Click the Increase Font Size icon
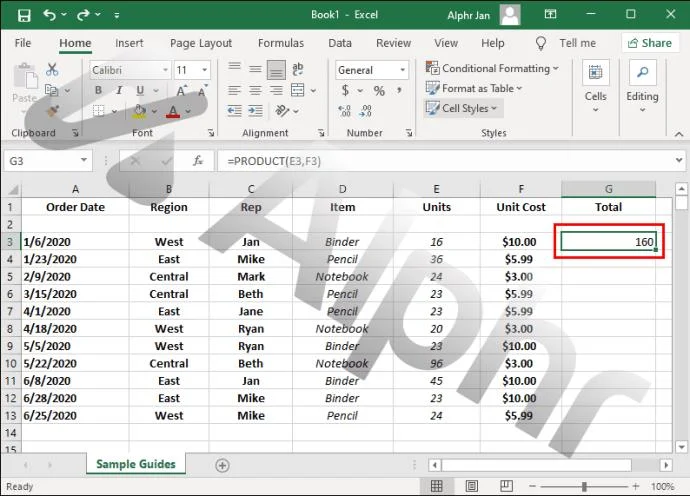The width and height of the screenshot is (690, 496). (182, 91)
